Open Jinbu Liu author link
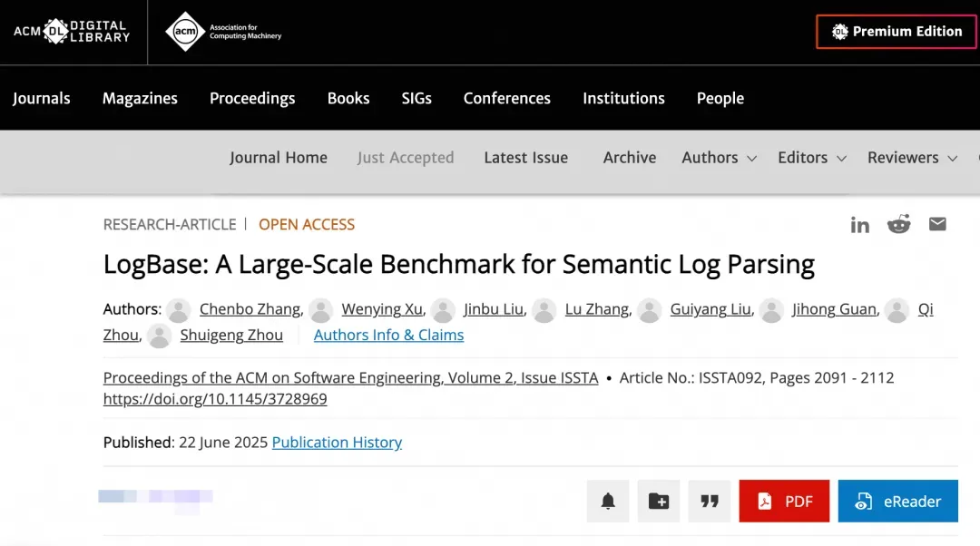Viewport: 980px width, 546px height. tap(493, 309)
